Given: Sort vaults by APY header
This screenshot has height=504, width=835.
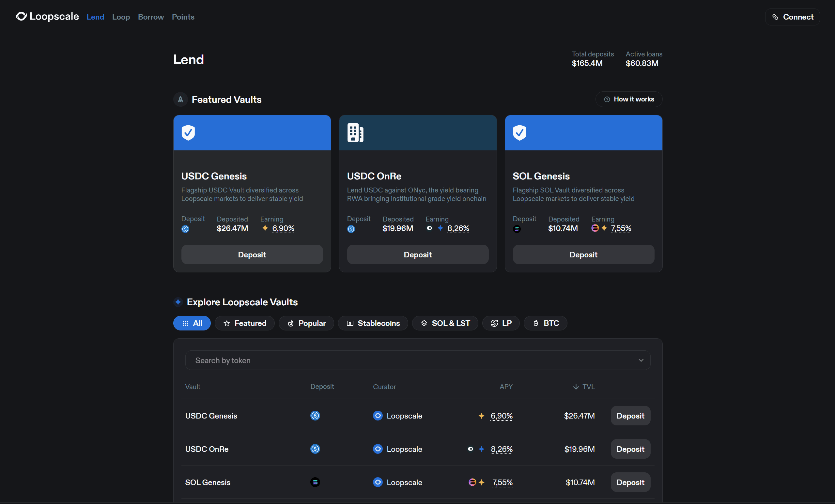Looking at the screenshot, I should (506, 387).
